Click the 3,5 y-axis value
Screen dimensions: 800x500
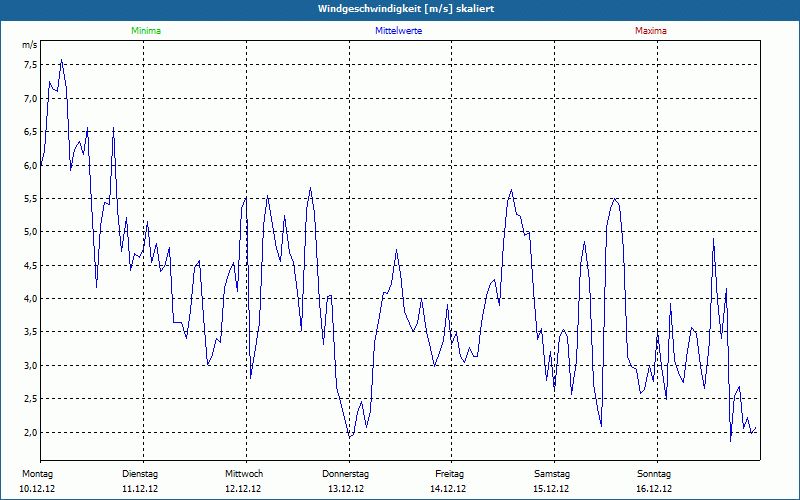pyautogui.click(x=30, y=332)
